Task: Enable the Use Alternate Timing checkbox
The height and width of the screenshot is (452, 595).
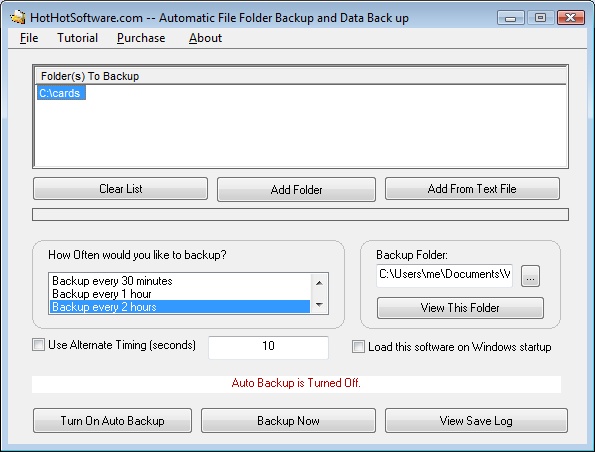Action: click(38, 345)
